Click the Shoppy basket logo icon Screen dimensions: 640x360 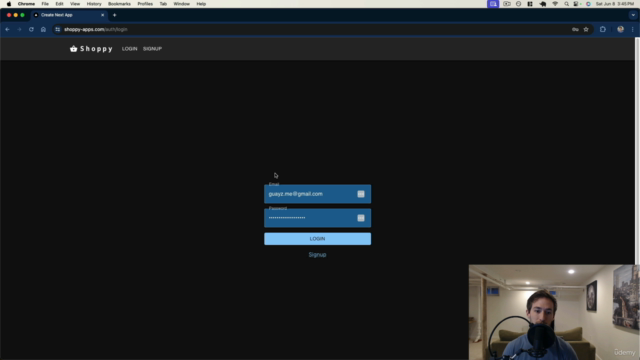point(73,49)
